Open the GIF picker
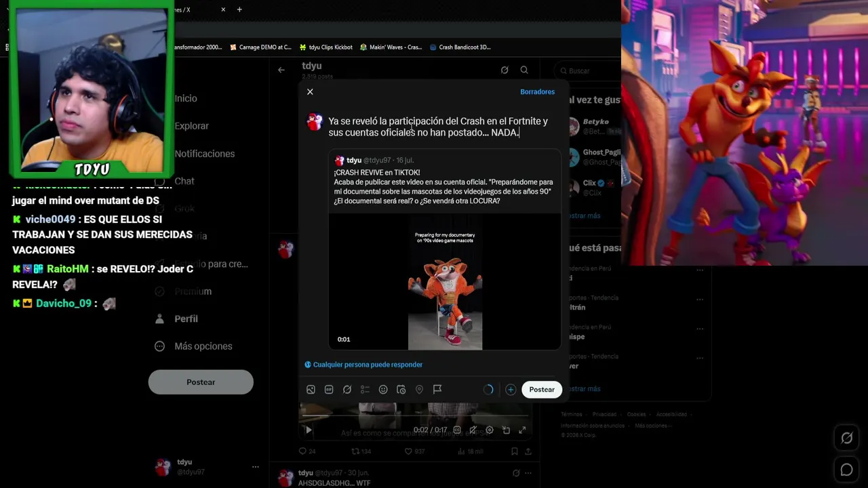The height and width of the screenshot is (488, 868). coord(329,390)
